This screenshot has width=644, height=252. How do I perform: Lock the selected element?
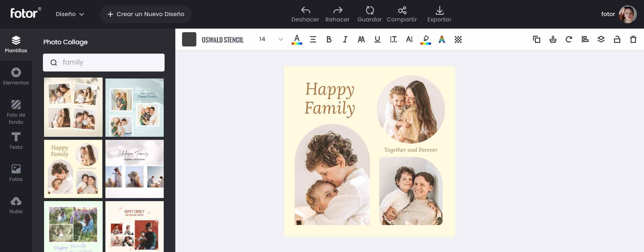[x=617, y=40]
